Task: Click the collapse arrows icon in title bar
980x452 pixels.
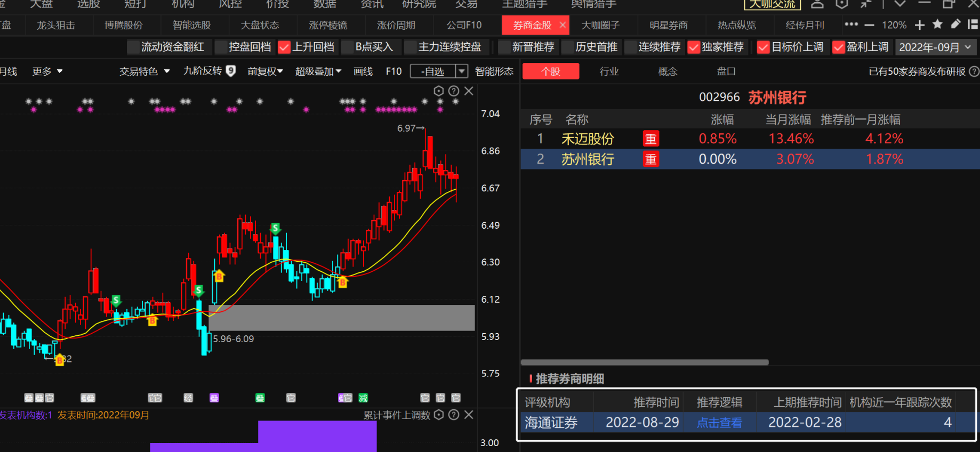Action: tap(866, 4)
